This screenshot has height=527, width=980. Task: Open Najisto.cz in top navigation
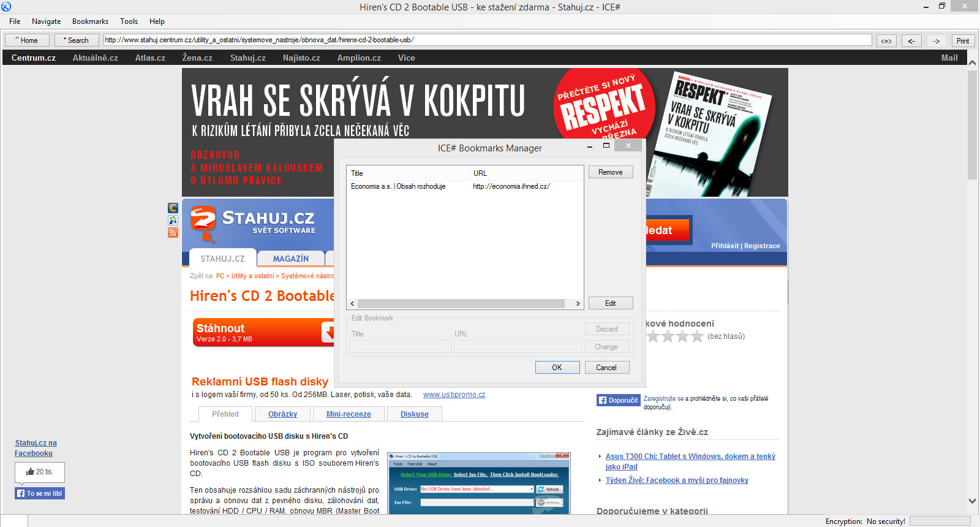click(x=301, y=58)
